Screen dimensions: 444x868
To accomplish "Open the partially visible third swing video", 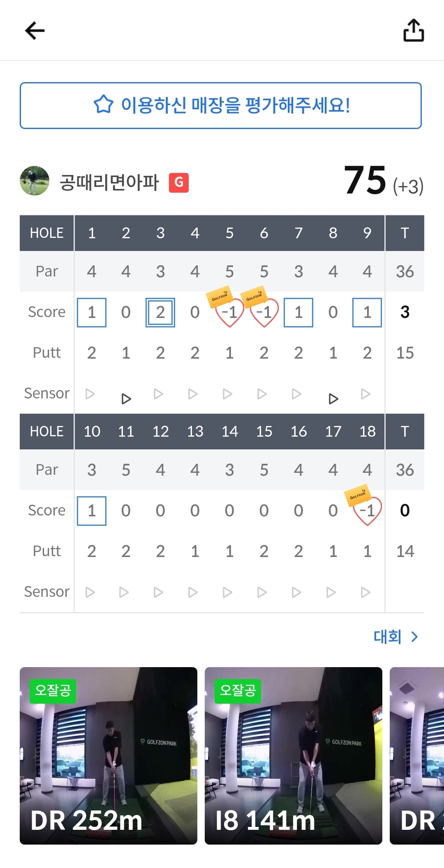I will pos(417,755).
